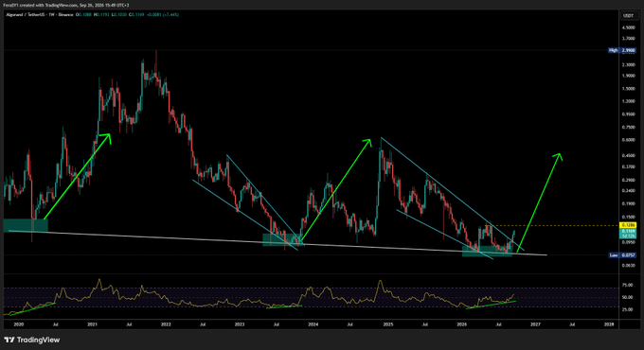Click the 0.7500 price axis value
The height and width of the screenshot is (350, 644).
[x=629, y=127]
